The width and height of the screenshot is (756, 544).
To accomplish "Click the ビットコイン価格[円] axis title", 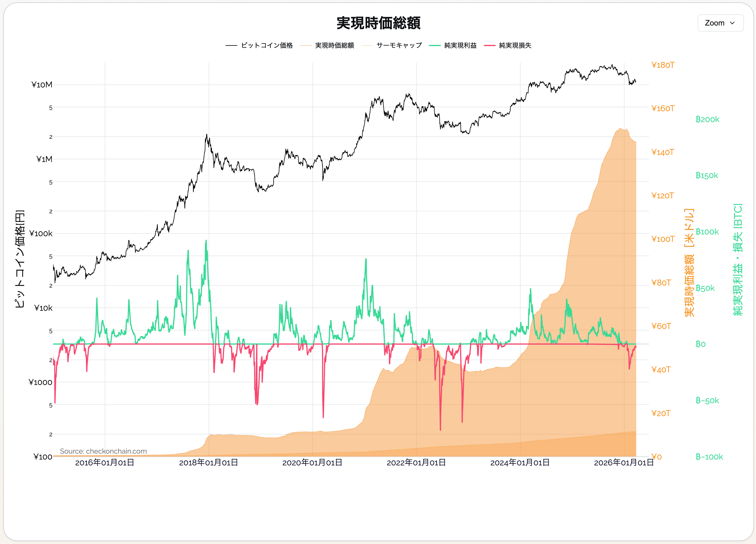I will [20, 259].
